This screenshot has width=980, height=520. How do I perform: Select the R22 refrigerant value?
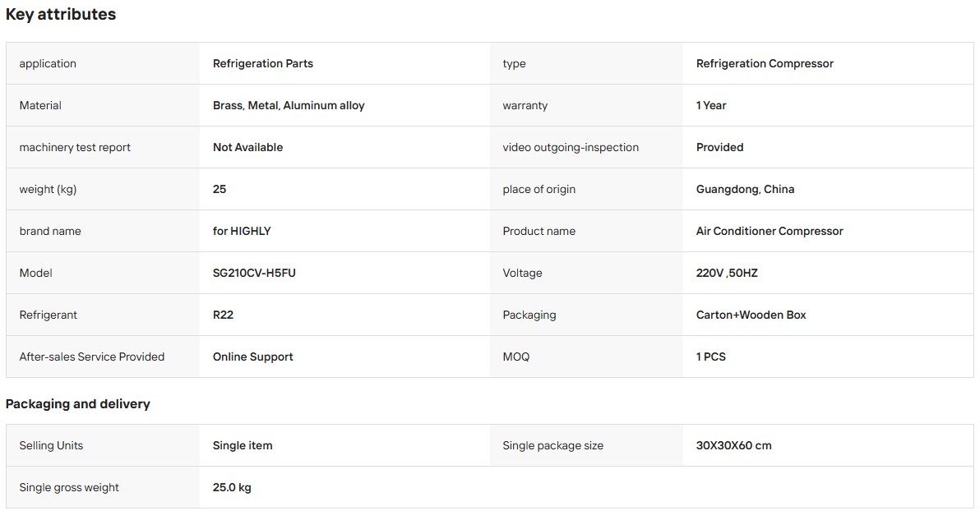223,315
